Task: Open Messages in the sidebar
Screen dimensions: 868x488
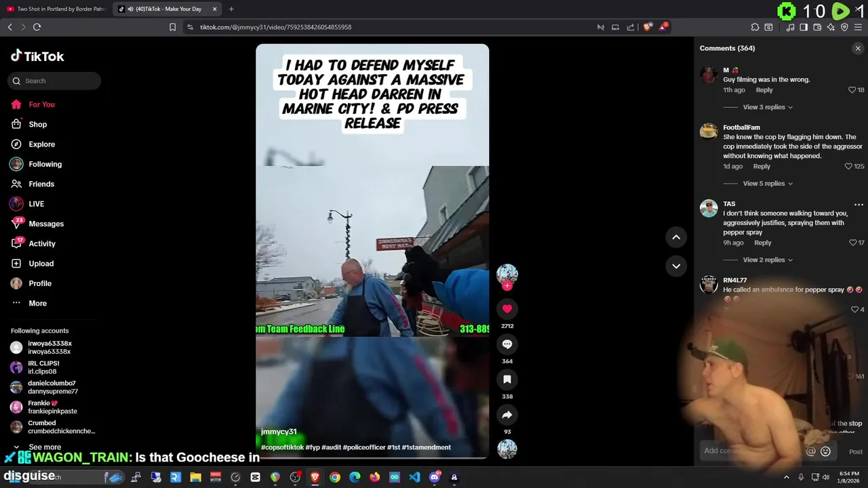Action: (37, 224)
